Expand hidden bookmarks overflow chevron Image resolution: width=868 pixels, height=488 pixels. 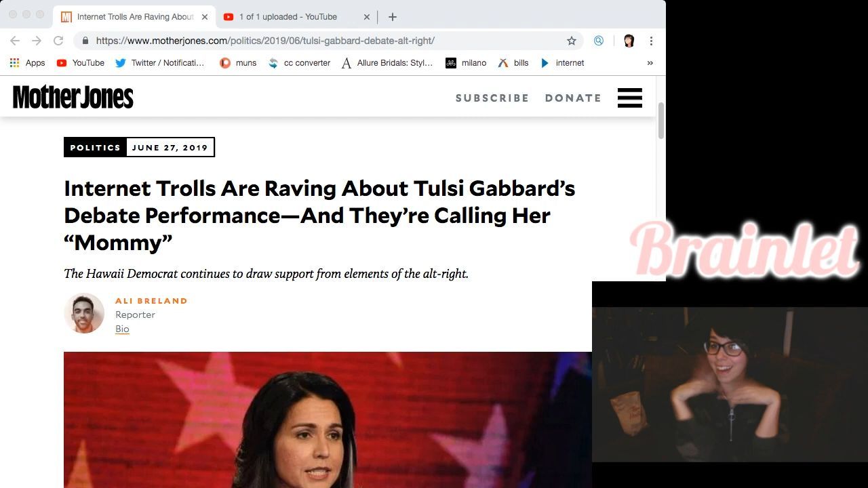coord(650,63)
